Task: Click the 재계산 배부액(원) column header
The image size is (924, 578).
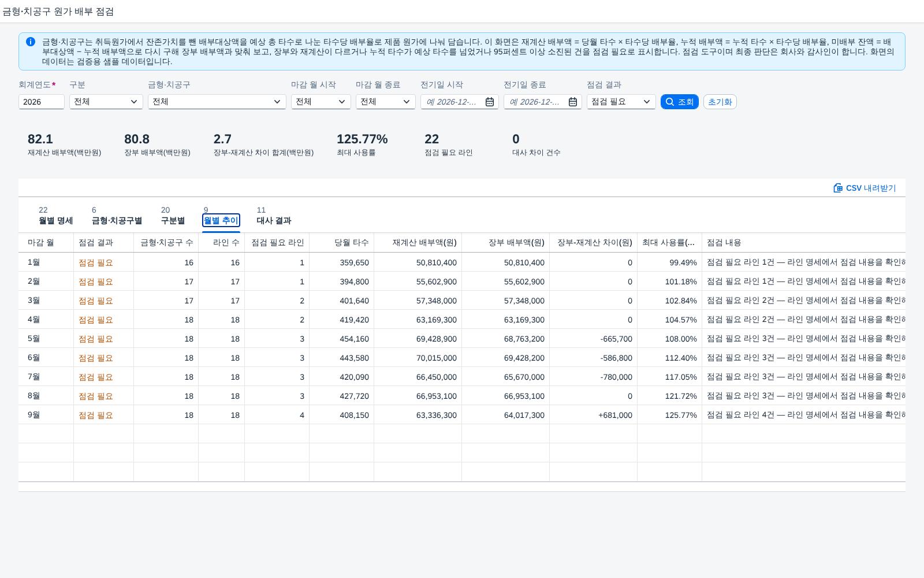Action: click(x=418, y=243)
